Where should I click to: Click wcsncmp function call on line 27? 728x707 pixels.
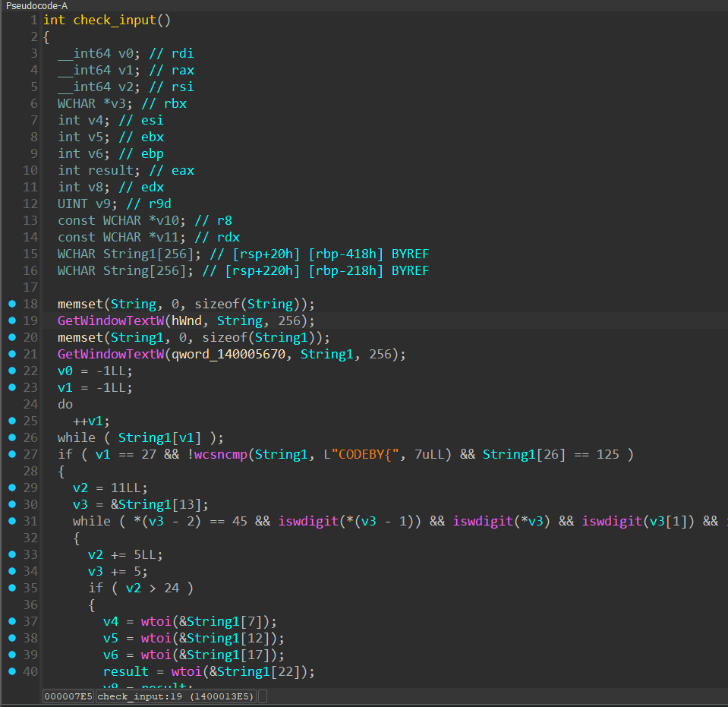(x=221, y=454)
